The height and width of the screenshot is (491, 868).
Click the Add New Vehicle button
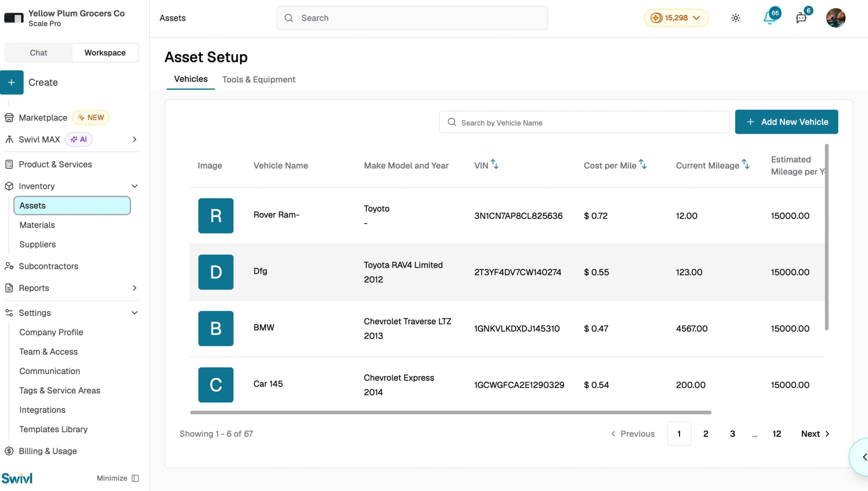click(786, 122)
